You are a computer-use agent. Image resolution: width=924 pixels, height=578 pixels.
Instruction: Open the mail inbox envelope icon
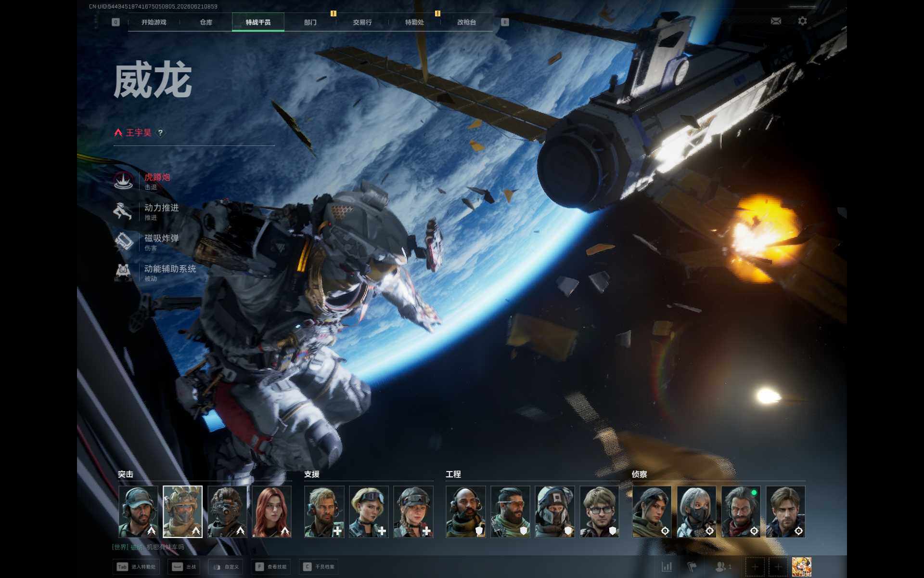tap(776, 21)
